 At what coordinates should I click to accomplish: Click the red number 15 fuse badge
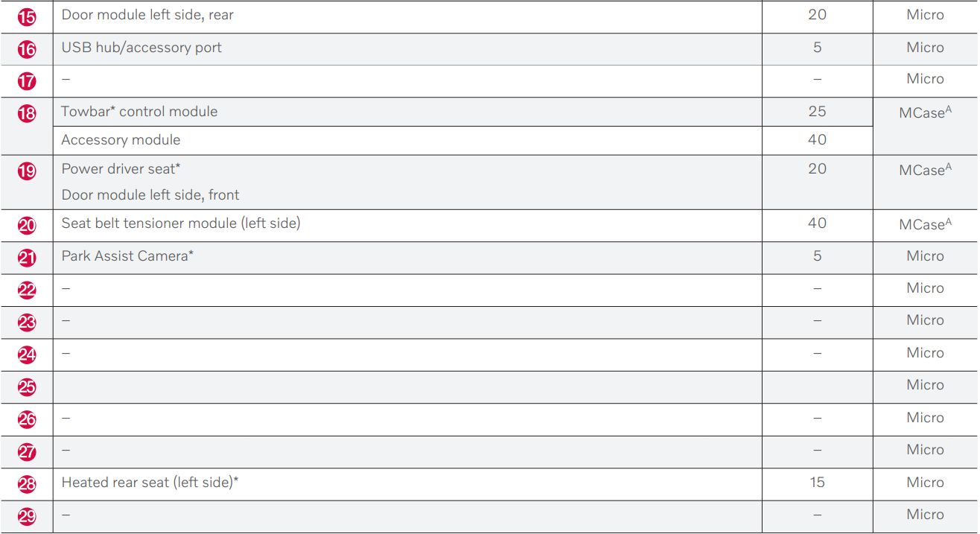pyautogui.click(x=27, y=16)
